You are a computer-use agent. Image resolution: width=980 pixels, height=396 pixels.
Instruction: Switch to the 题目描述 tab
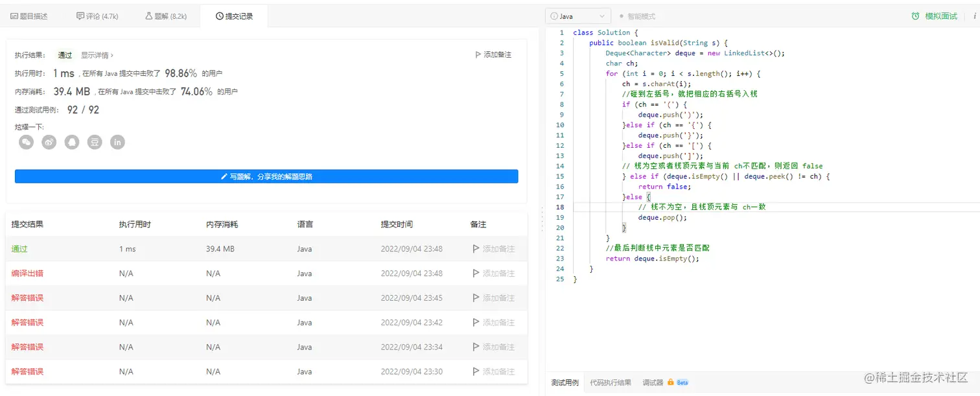[x=29, y=16]
